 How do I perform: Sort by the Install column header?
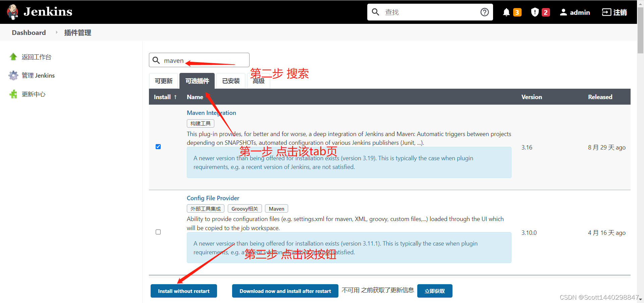[165, 97]
